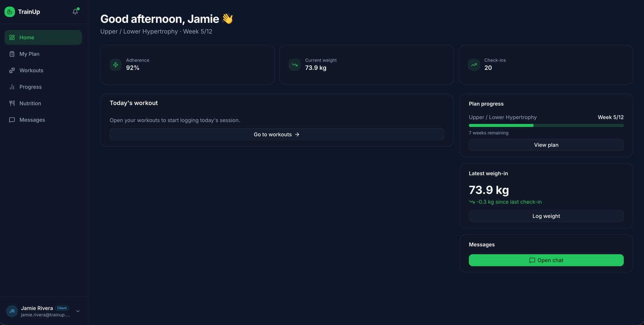The image size is (644, 325).
Task: Click the "Messages" card heading
Action: click(x=482, y=245)
